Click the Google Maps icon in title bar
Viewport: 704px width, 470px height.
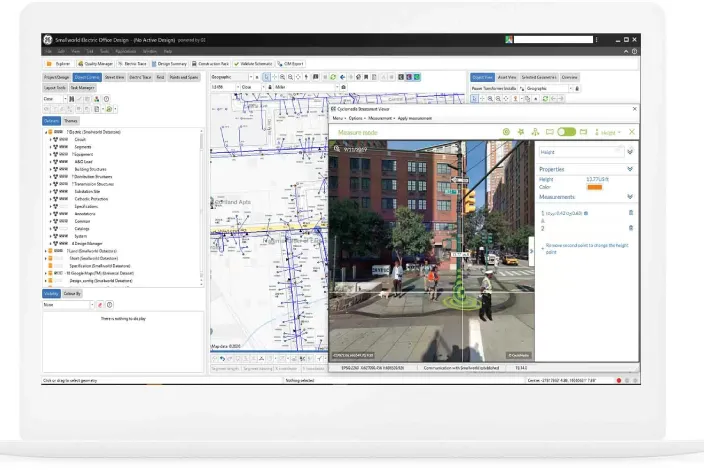point(509,40)
